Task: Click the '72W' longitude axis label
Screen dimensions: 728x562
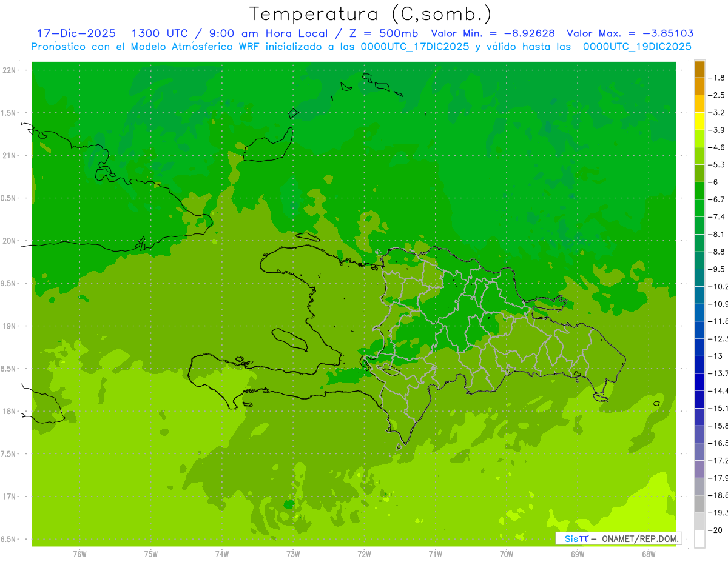Action: pos(364,554)
